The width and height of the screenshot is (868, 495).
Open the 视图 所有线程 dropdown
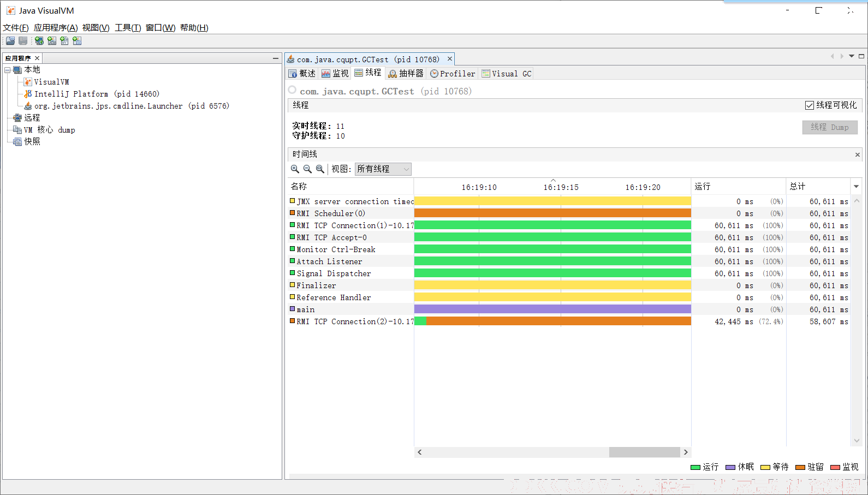pyautogui.click(x=383, y=169)
